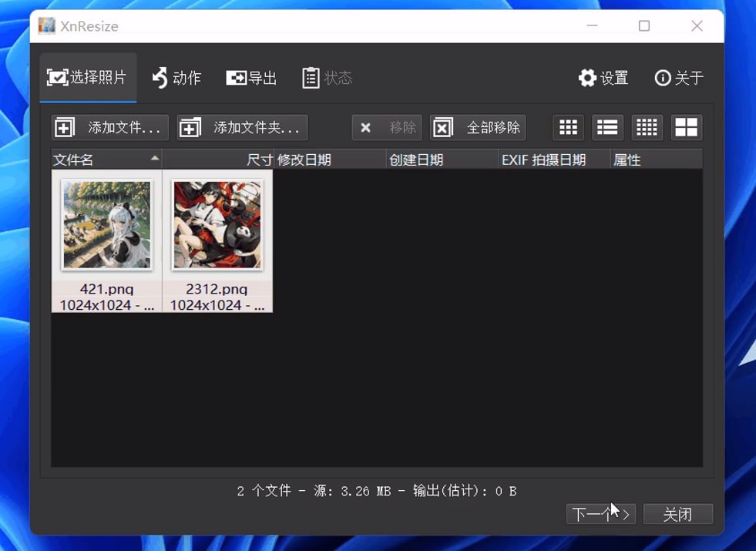Open the 关于 info page

pos(679,78)
